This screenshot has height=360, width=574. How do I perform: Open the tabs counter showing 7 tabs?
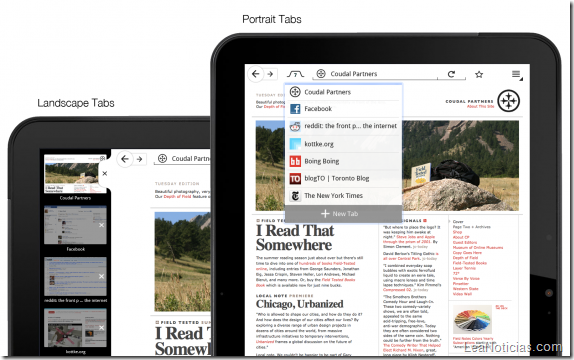point(295,74)
